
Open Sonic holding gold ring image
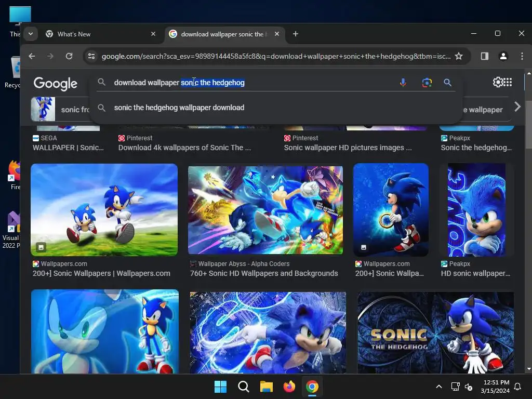391,210
